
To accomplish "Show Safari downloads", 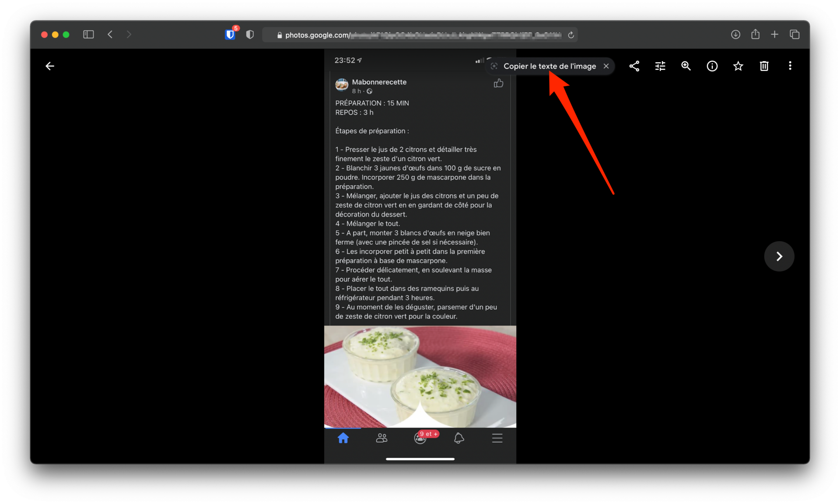I will click(x=735, y=35).
